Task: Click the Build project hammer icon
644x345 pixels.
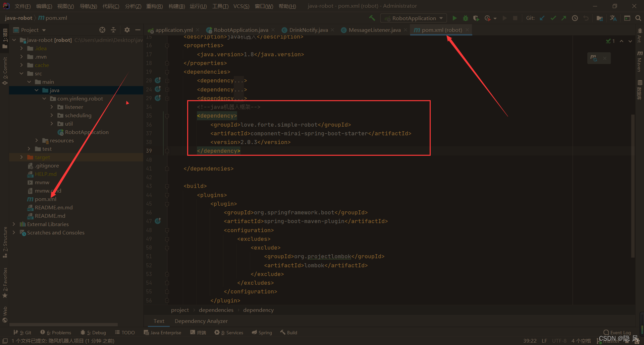Action: [x=372, y=18]
